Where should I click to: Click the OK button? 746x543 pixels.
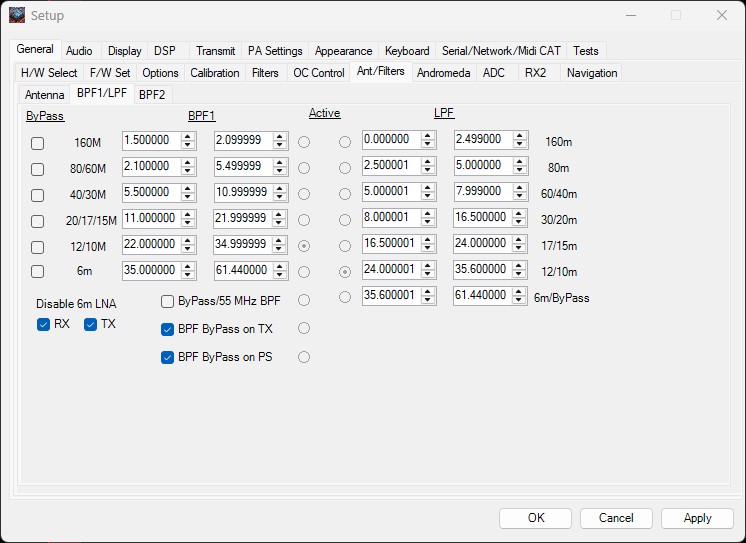point(536,518)
